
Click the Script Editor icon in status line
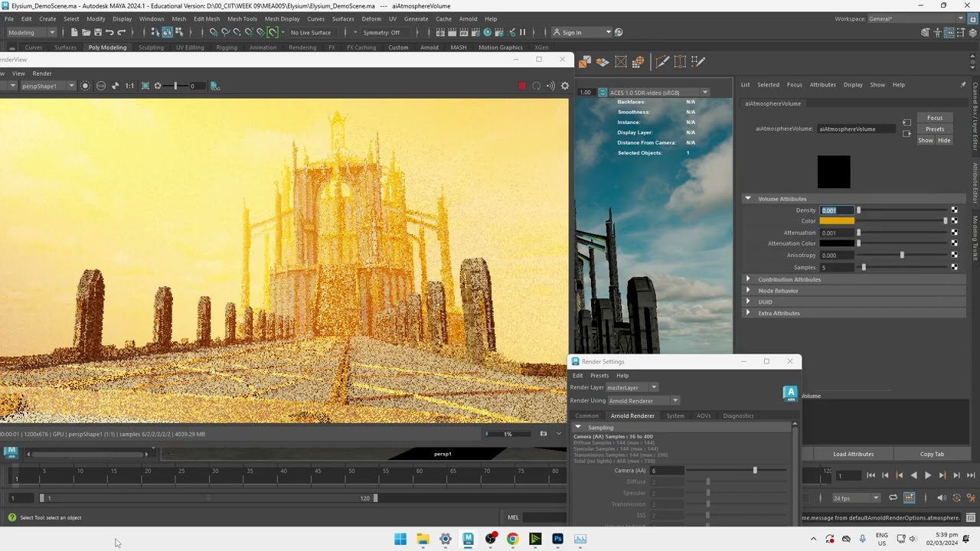point(972,517)
